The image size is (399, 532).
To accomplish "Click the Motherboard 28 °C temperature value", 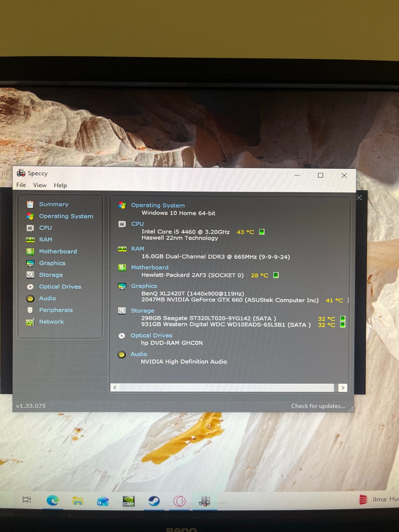I will (259, 275).
